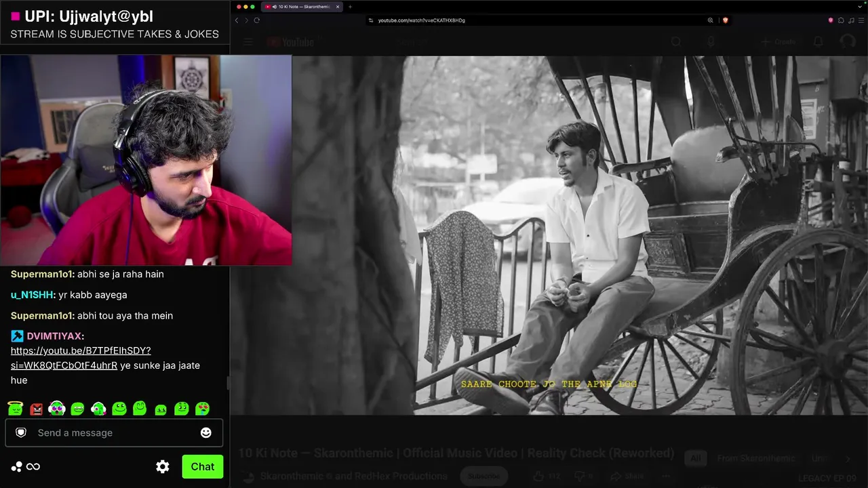Like the 10 Ki Note video
868x488 pixels.
point(545,476)
